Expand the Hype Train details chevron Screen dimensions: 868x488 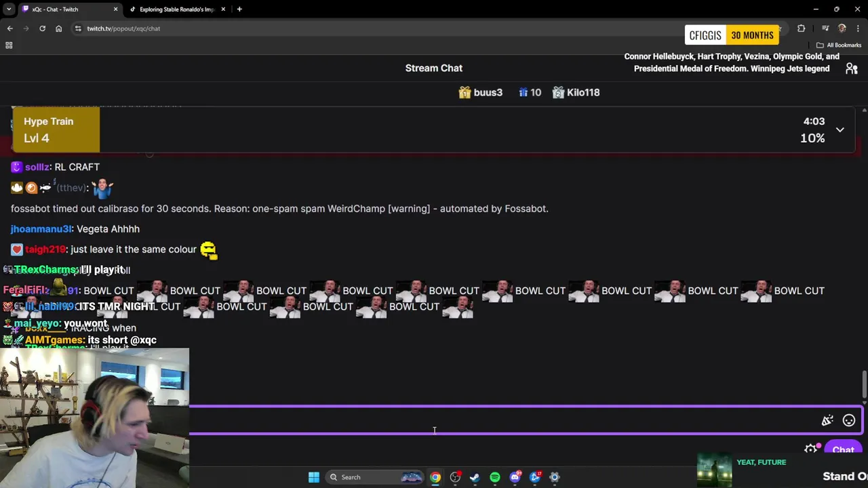coord(840,129)
